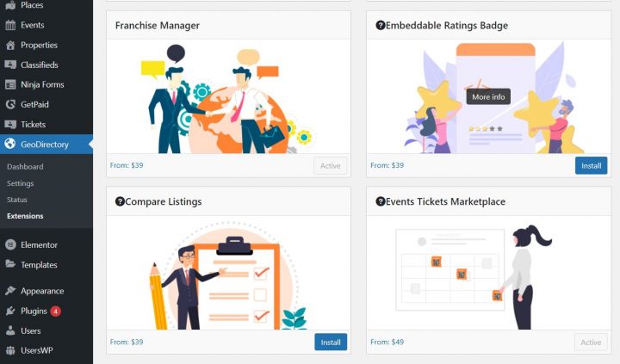Go to the GeoDirectory Status page
Screen dimensions: 620x364
coord(17,200)
